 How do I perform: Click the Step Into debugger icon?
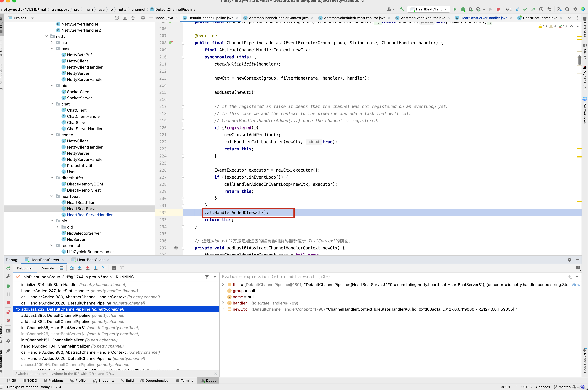[x=79, y=268]
